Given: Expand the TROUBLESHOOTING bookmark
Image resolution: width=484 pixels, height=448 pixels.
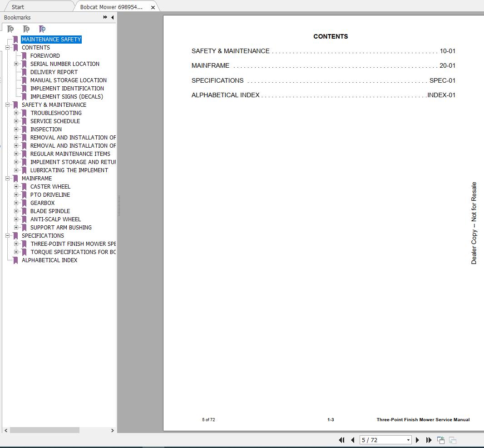Looking at the screenshot, I should click(16, 113).
